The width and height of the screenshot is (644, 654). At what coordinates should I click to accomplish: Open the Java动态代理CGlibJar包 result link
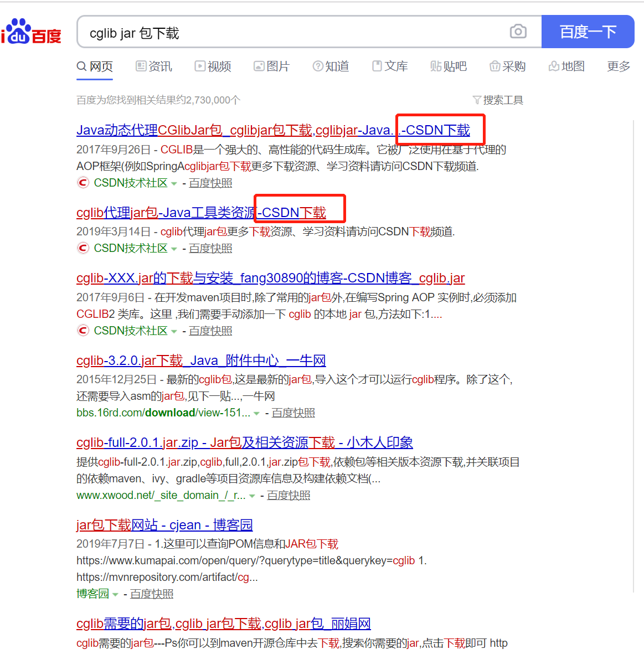click(273, 130)
